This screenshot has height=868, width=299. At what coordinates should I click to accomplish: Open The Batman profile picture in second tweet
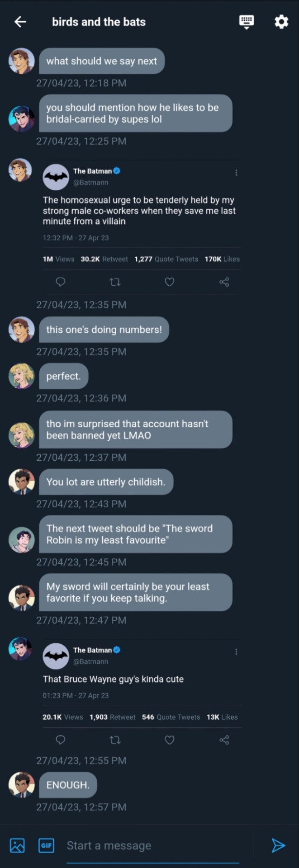click(x=56, y=656)
